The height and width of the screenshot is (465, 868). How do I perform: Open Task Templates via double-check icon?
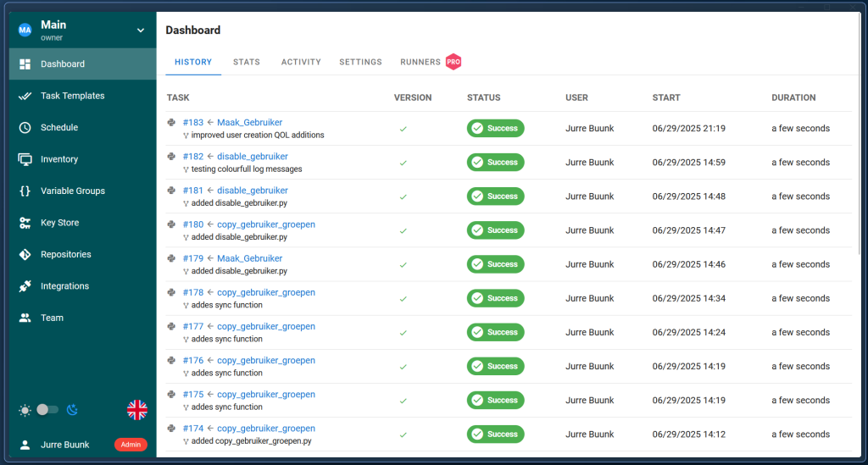25,96
